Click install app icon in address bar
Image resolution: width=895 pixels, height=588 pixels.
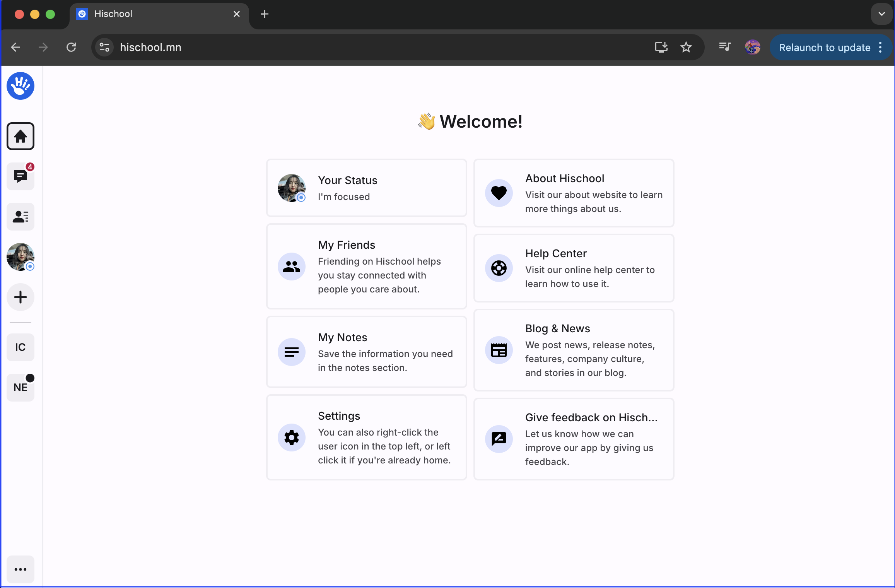(x=661, y=47)
